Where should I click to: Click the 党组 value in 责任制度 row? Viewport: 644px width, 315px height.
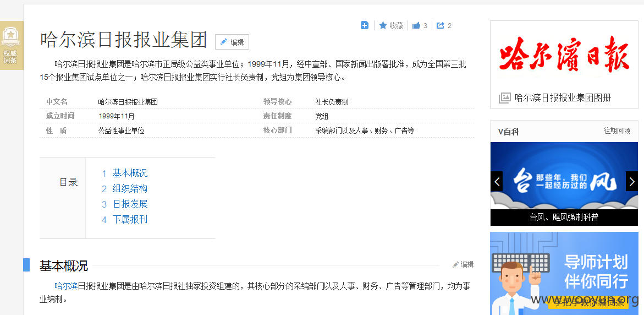[x=322, y=116]
